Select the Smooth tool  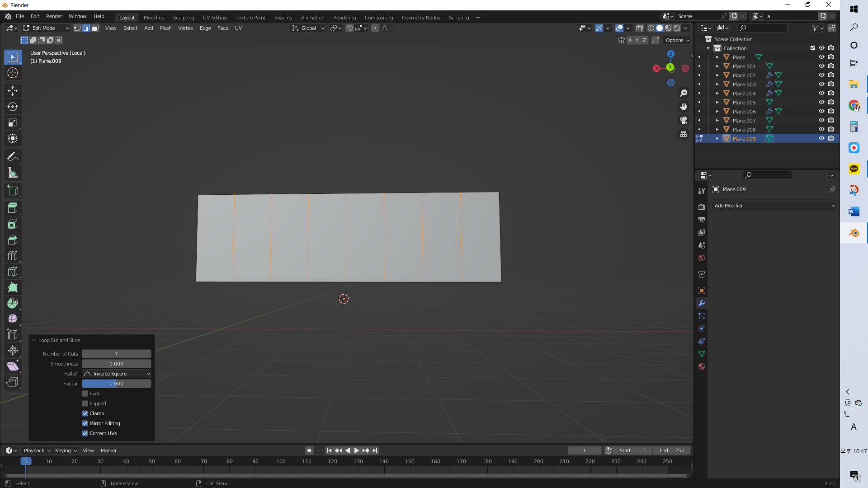pyautogui.click(x=13, y=319)
